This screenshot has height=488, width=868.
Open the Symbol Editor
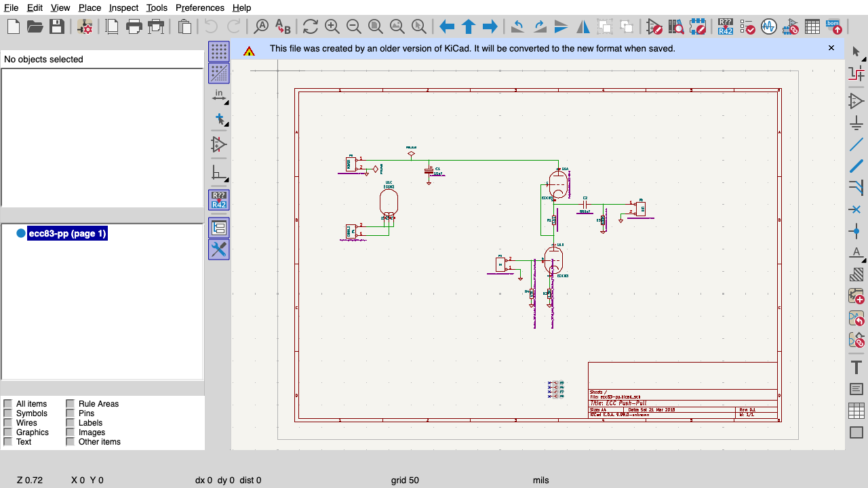[654, 26]
